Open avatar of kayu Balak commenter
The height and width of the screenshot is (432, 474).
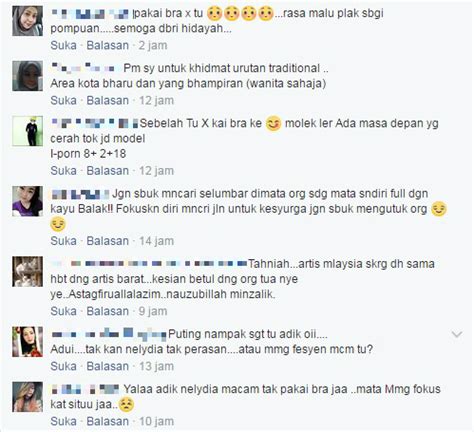coord(28,201)
